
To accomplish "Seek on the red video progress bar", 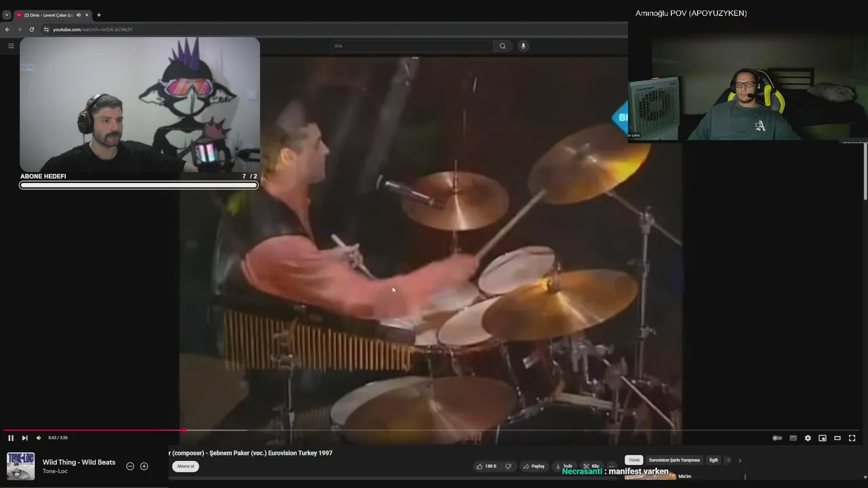I will pyautogui.click(x=431, y=430).
